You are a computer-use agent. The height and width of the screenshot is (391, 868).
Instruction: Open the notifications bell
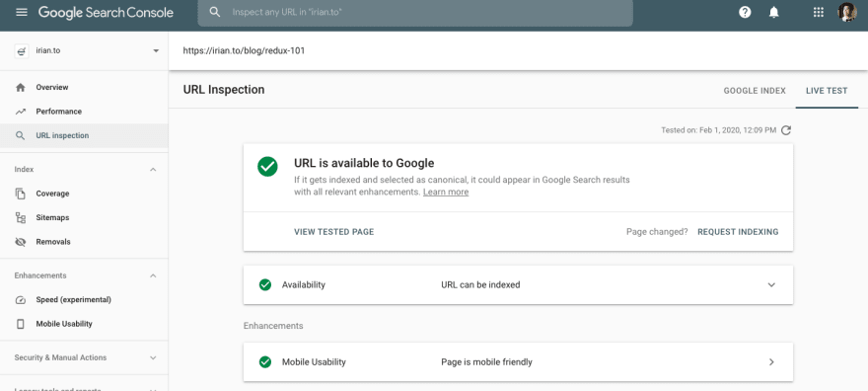click(x=774, y=12)
